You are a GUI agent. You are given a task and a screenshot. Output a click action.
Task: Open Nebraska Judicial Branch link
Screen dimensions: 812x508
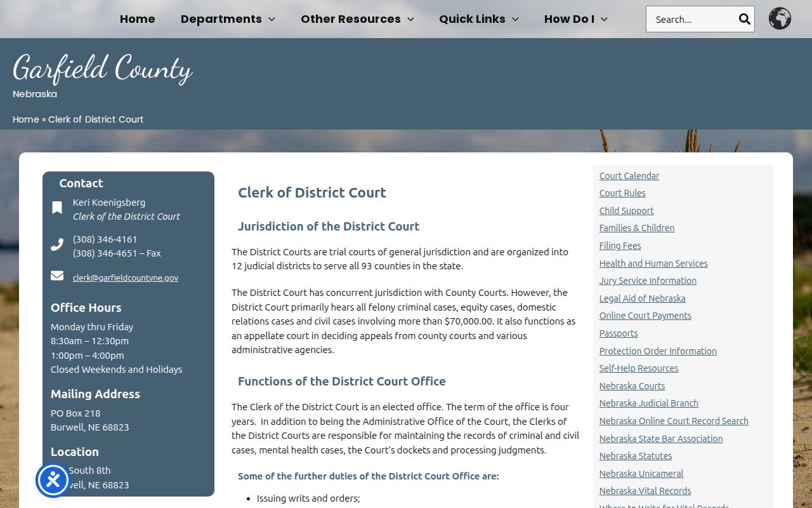(x=649, y=403)
